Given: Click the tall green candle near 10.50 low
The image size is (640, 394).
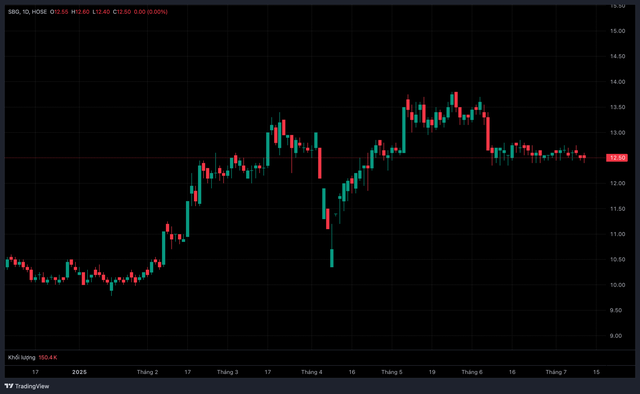Looking at the screenshot, I should [332, 258].
